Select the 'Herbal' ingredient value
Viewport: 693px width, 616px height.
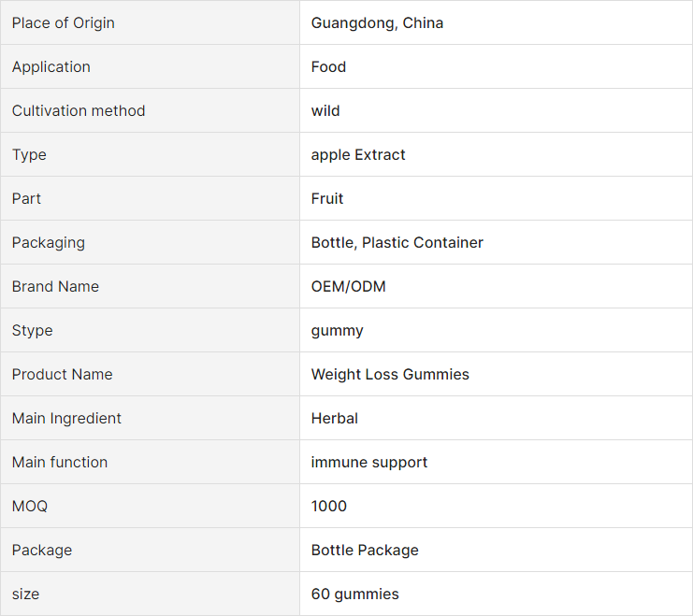[335, 419]
